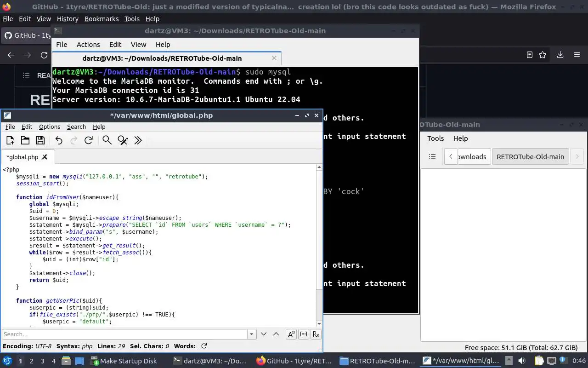Viewport: 588px width, 368px height.
Task: Open the hamburger menu in Firefox
Action: pyautogui.click(x=577, y=55)
